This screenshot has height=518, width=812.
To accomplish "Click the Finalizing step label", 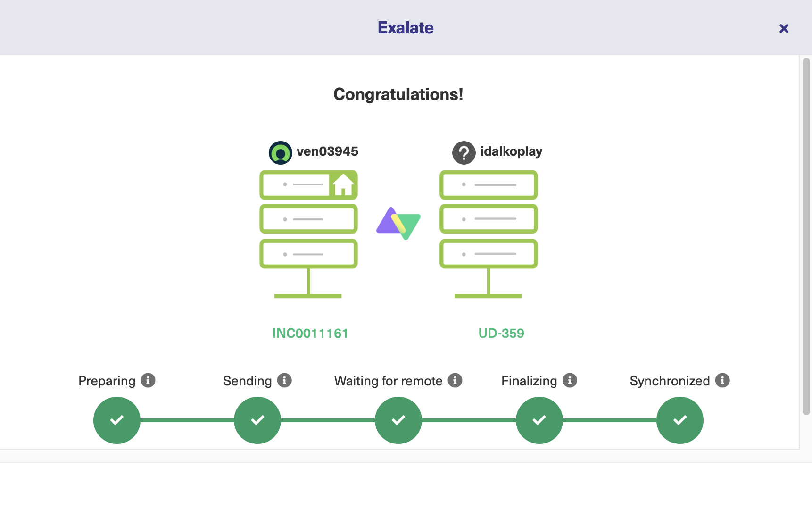I will point(529,381).
